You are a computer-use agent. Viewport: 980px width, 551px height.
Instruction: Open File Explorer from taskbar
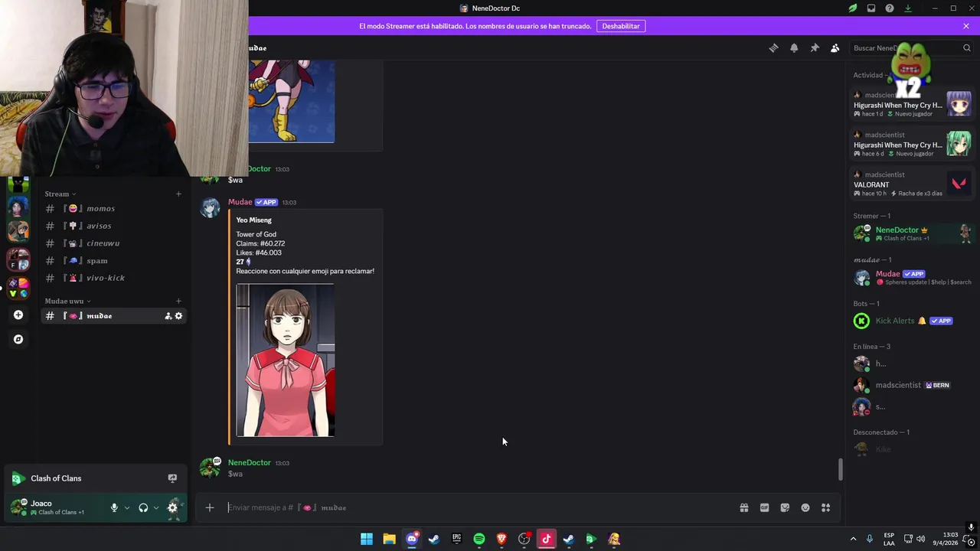pos(389,539)
